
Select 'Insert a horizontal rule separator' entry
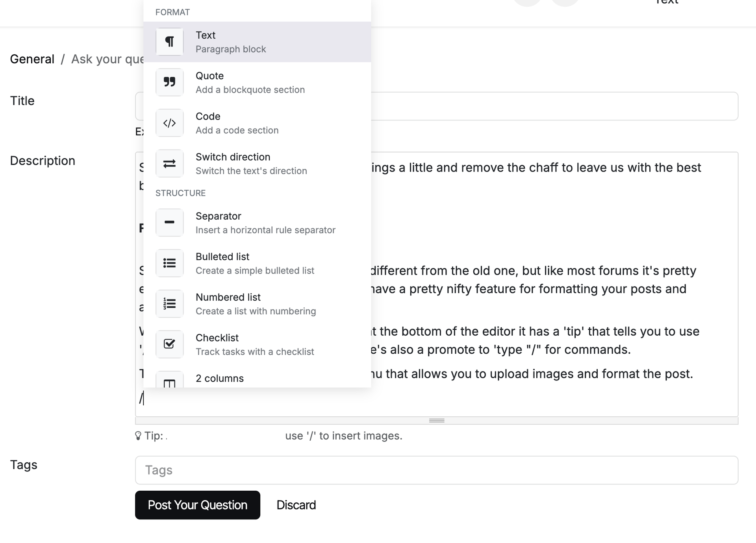[265, 230]
